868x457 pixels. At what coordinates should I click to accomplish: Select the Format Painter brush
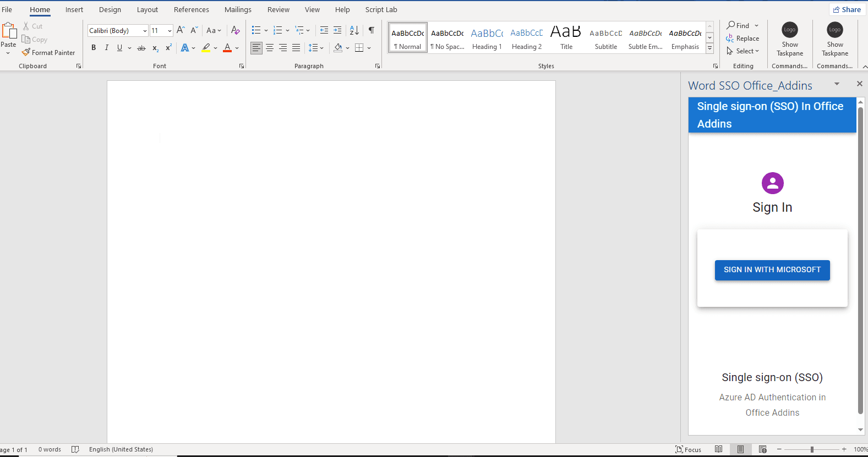26,52
